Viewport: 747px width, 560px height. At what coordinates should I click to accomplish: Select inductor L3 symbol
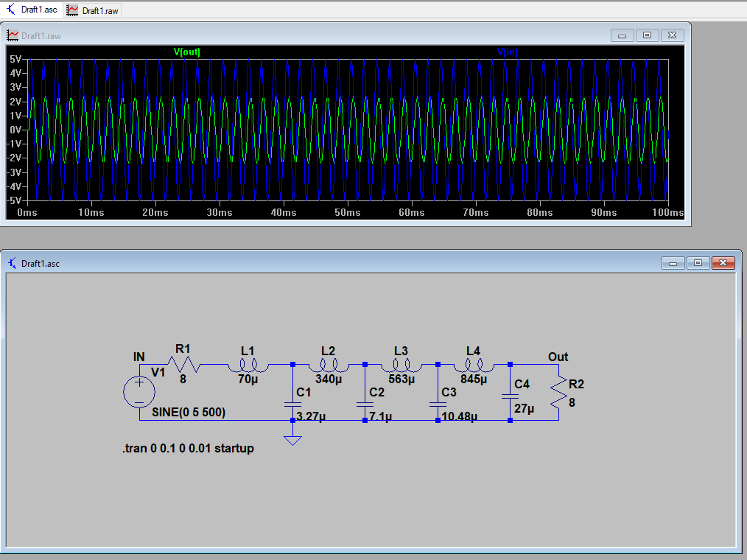401,366
